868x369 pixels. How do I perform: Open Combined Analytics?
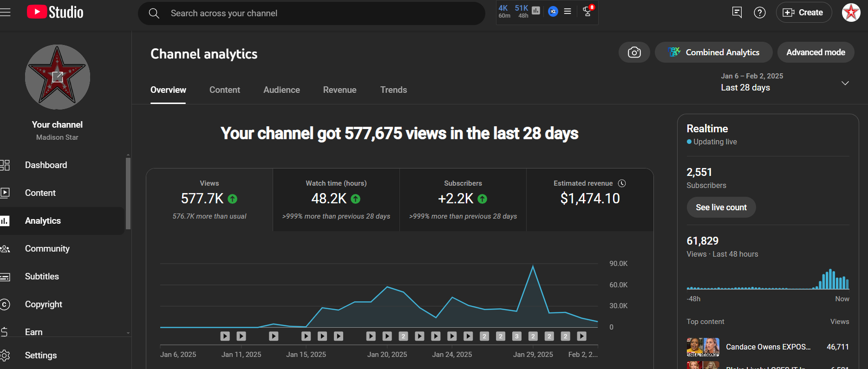coord(713,52)
